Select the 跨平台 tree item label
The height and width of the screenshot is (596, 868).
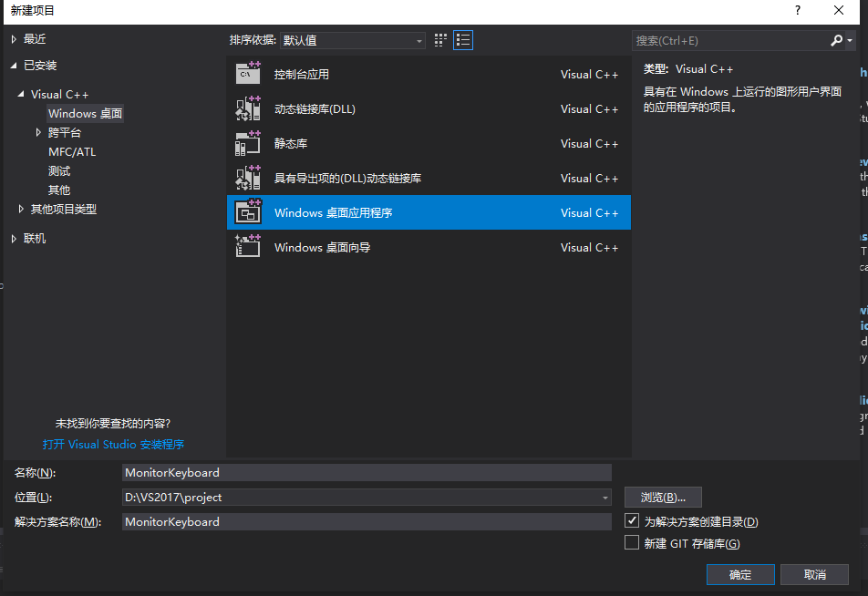(65, 132)
